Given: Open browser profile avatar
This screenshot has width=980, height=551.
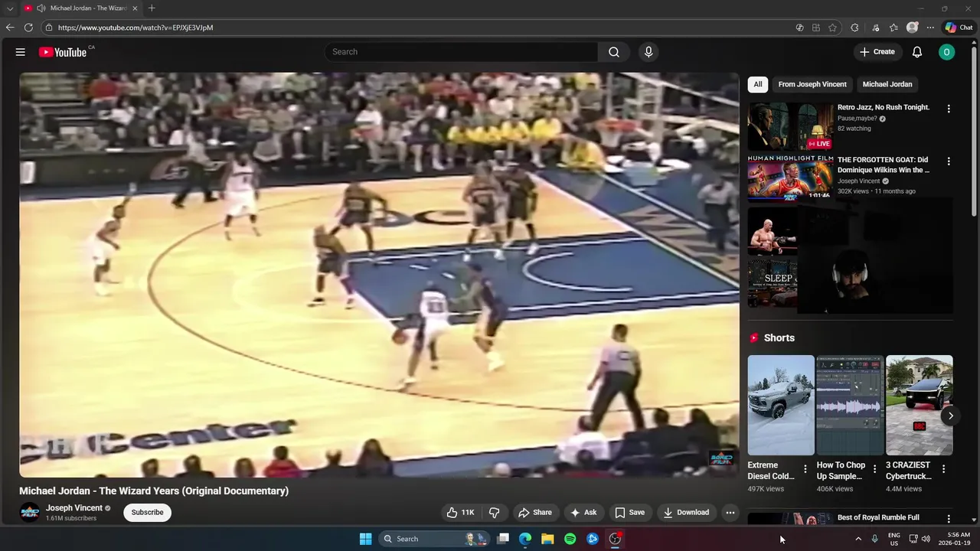Looking at the screenshot, I should tap(912, 28).
